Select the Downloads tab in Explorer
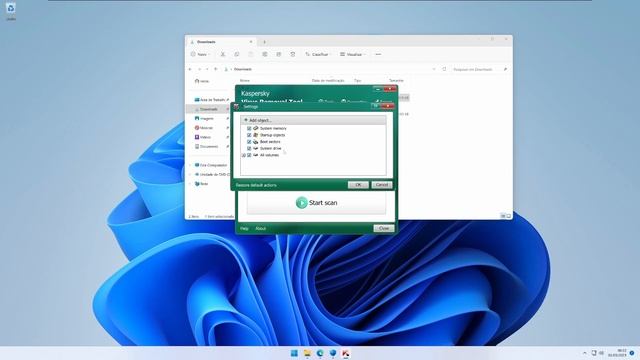Viewport: 640px width, 360px height. [x=222, y=42]
